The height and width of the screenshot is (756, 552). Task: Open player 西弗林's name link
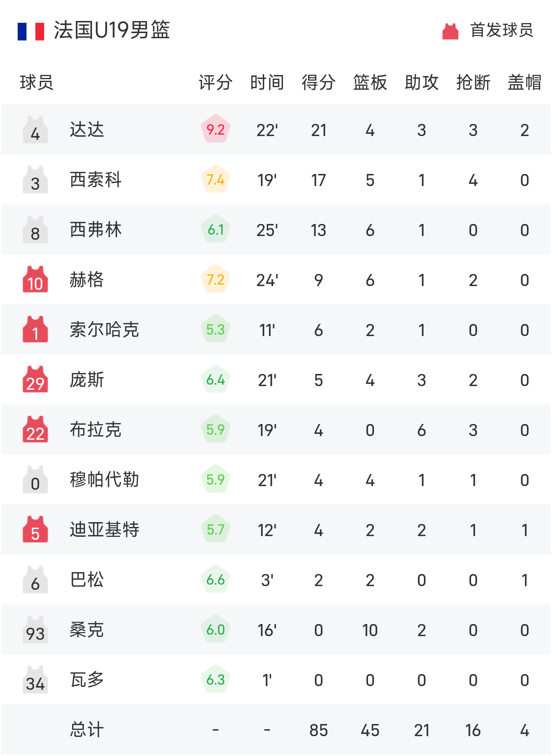tap(96, 230)
